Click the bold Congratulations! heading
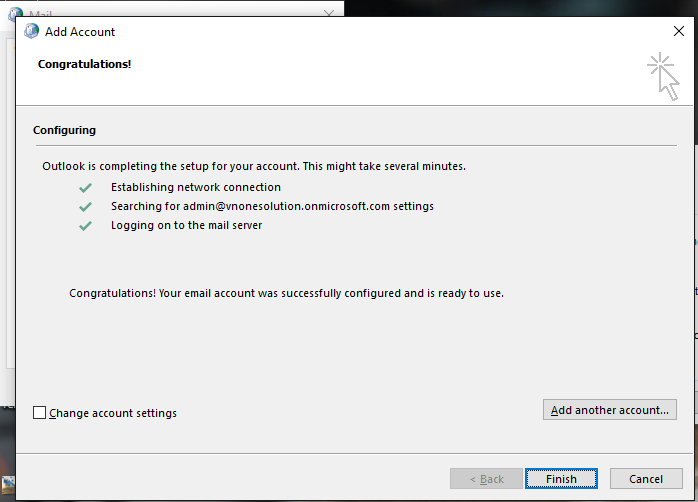The height and width of the screenshot is (502, 698). coord(84,64)
